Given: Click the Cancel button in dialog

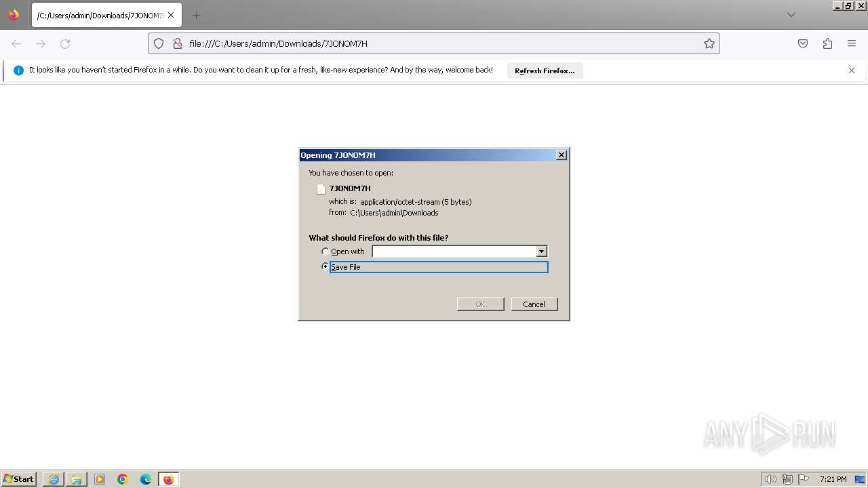Looking at the screenshot, I should [534, 304].
